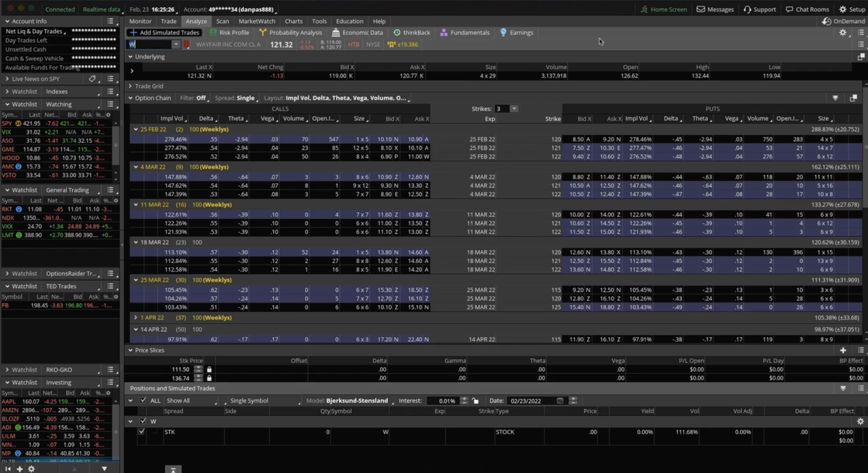868x473 pixels.
Task: Switch to the Trade tab
Action: (168, 21)
